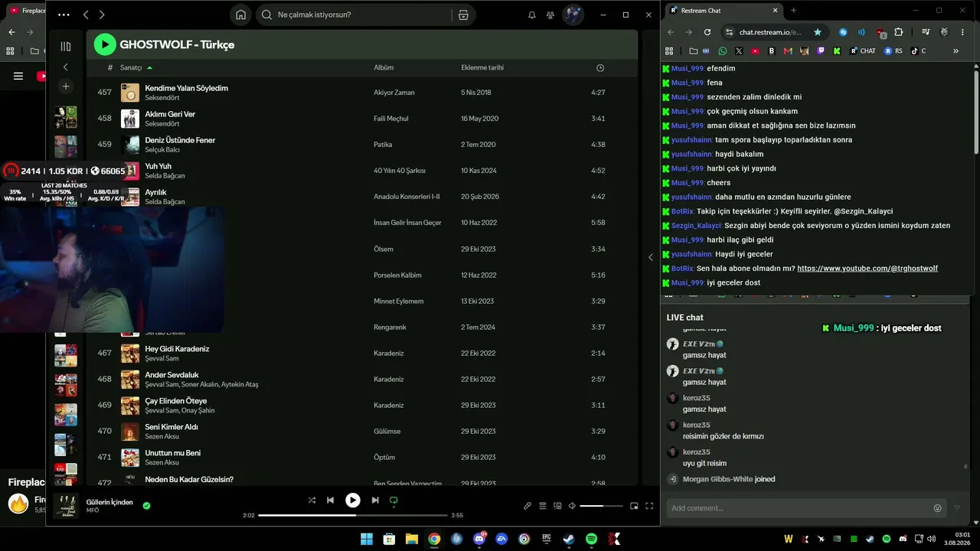The image size is (980, 551).
Task: Click the main play button in player bar
Action: tap(352, 500)
